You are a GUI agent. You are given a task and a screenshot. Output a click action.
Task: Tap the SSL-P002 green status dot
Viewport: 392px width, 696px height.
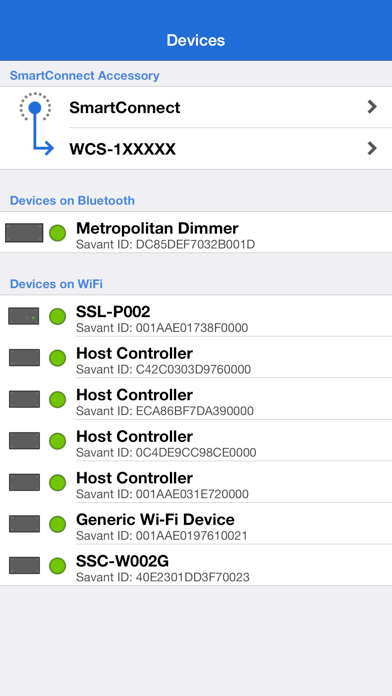pos(57,316)
